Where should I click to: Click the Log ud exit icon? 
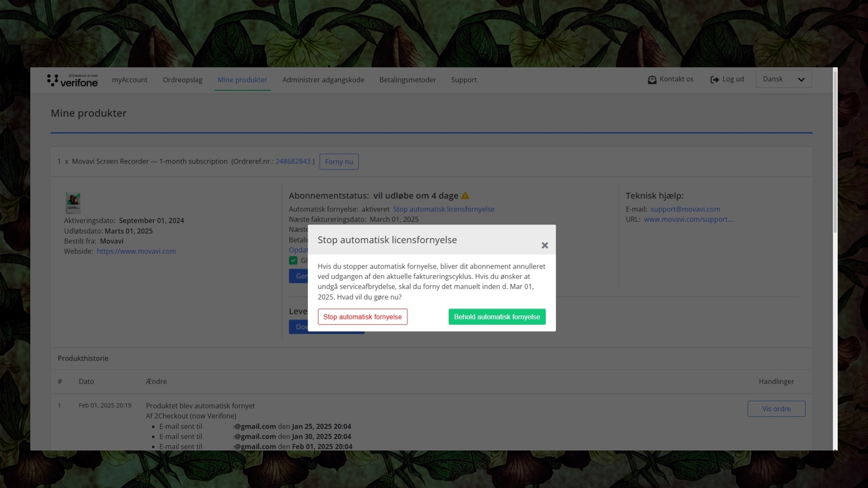pos(714,80)
